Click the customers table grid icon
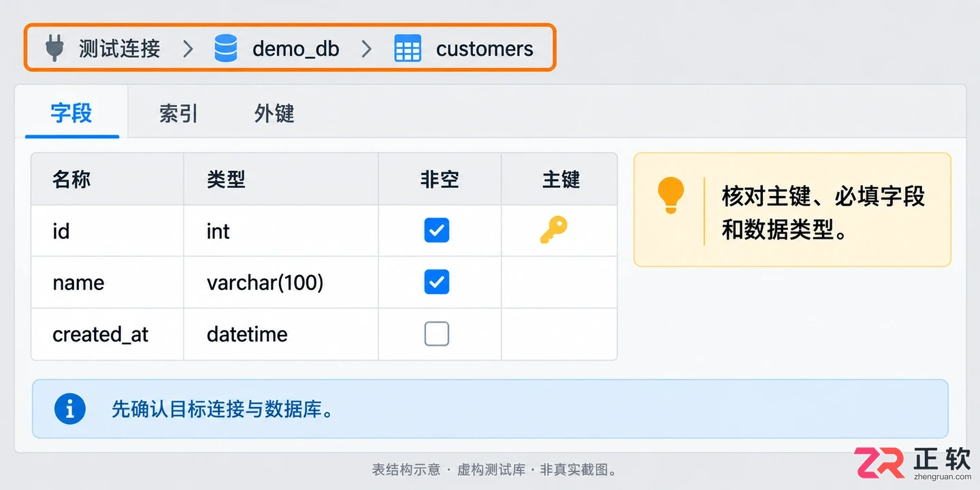The width and height of the screenshot is (980, 490). (x=408, y=48)
